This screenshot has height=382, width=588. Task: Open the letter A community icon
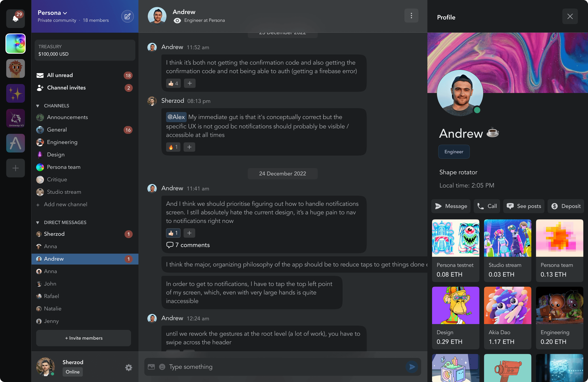coord(15,143)
